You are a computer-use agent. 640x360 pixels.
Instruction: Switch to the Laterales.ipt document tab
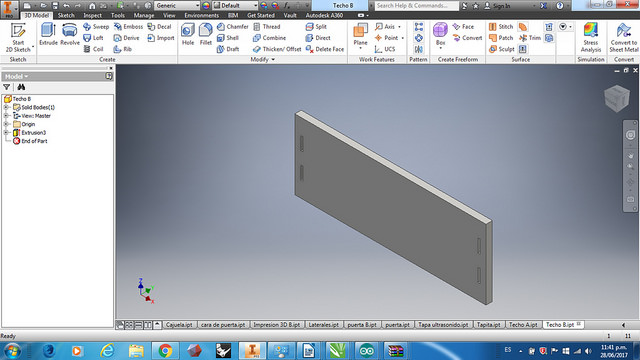tap(323, 325)
